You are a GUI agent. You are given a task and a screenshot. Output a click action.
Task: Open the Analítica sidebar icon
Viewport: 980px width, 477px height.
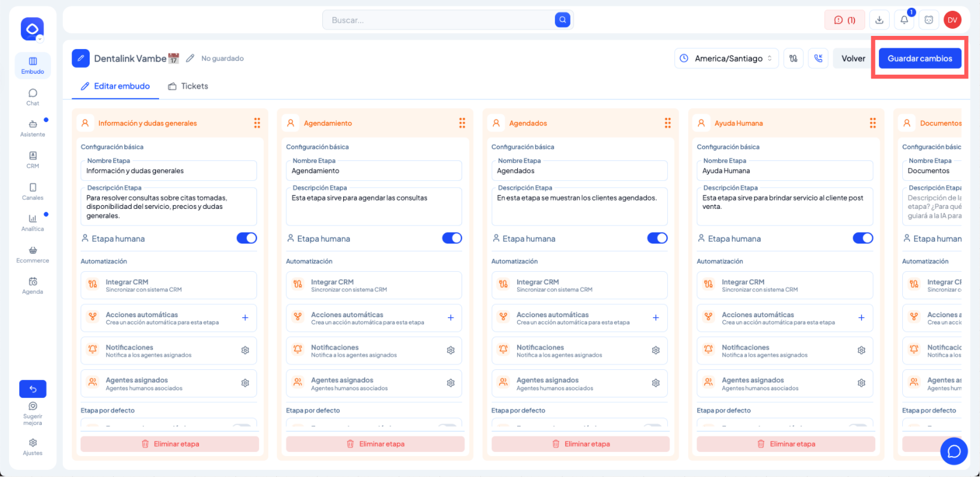[32, 222]
